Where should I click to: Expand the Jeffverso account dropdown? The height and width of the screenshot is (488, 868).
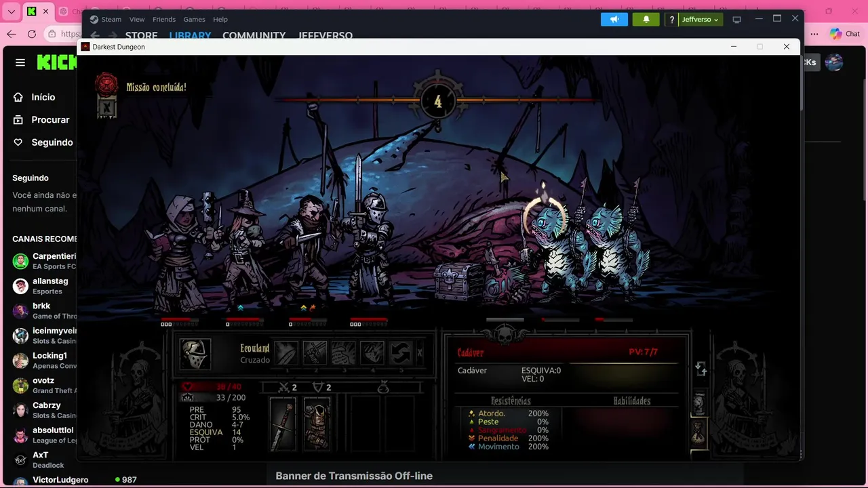[701, 20]
